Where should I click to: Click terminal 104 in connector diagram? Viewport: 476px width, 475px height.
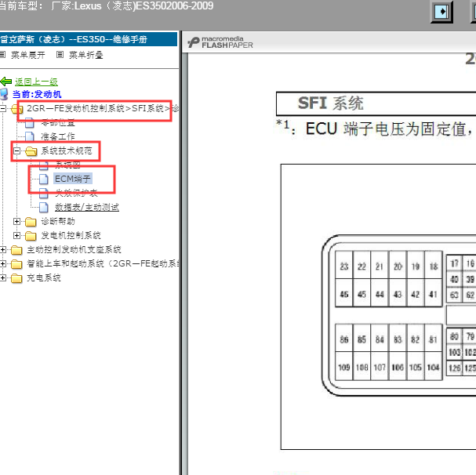click(434, 366)
